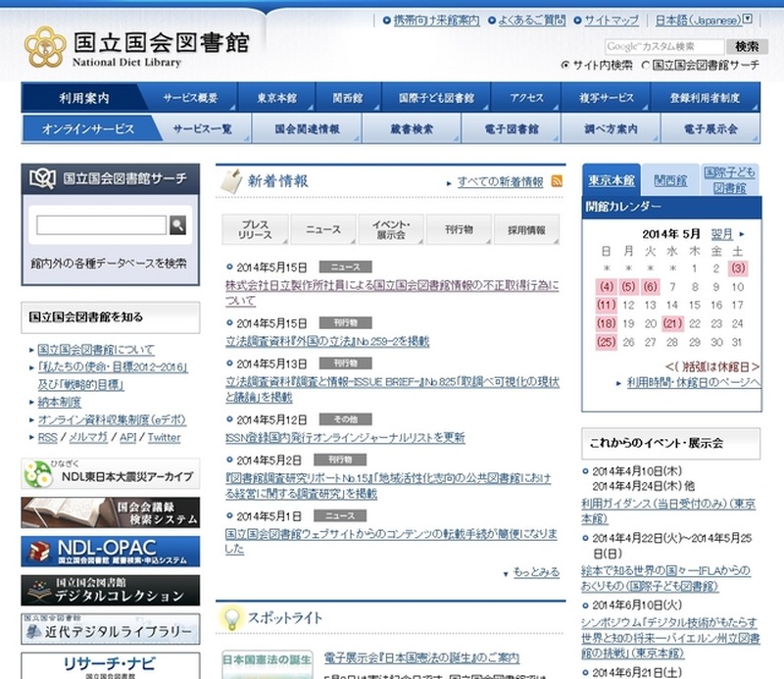Open 国立国会図書館デジタルコレクション banner

111,590
